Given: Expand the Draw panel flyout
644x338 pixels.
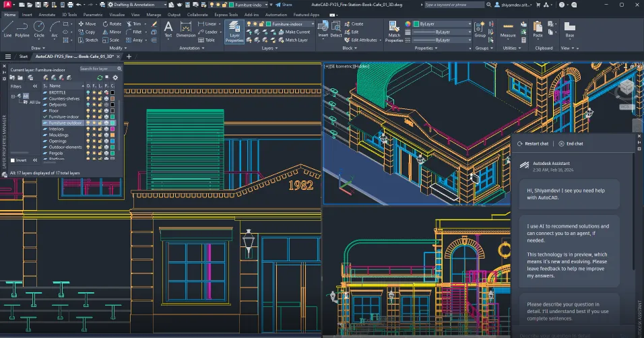Looking at the screenshot, I should click(38, 48).
